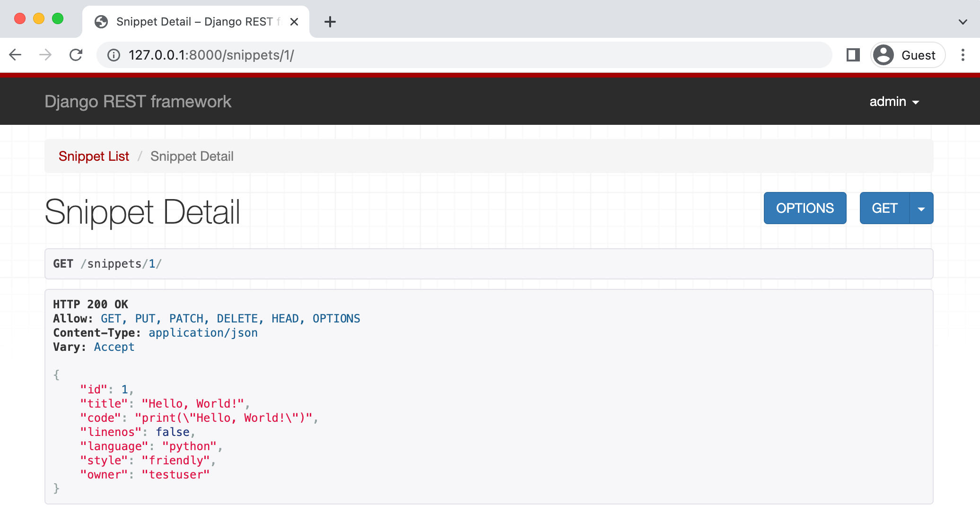This screenshot has width=980, height=522.
Task: Click the Vary: Accept header line
Action: tap(94, 347)
